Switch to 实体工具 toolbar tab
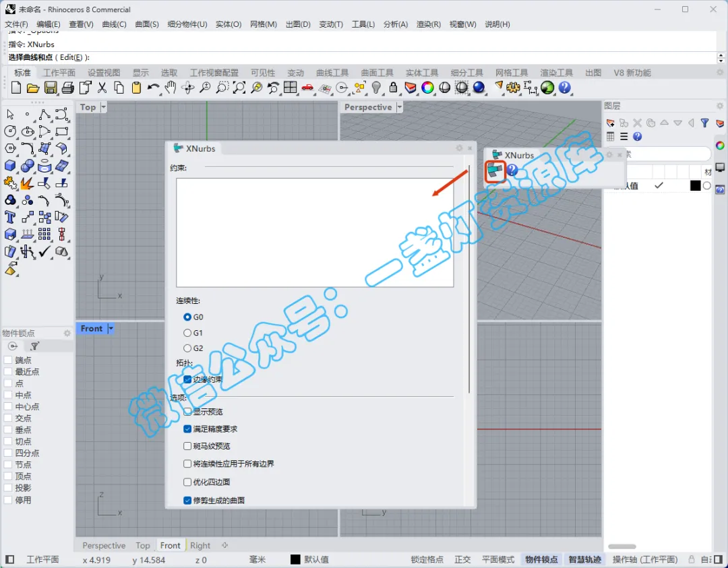The height and width of the screenshot is (568, 728). coord(422,73)
